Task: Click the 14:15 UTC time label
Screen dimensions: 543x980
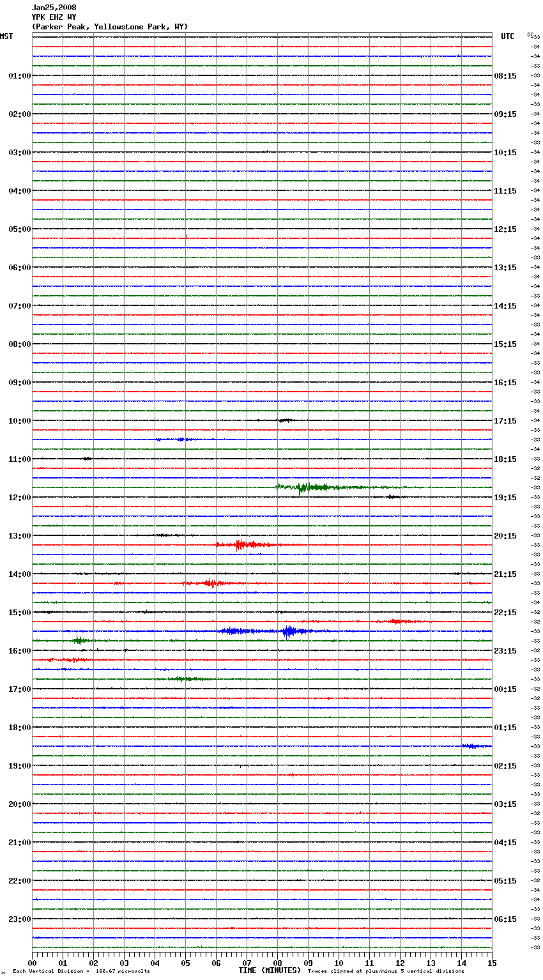Action: [x=505, y=306]
